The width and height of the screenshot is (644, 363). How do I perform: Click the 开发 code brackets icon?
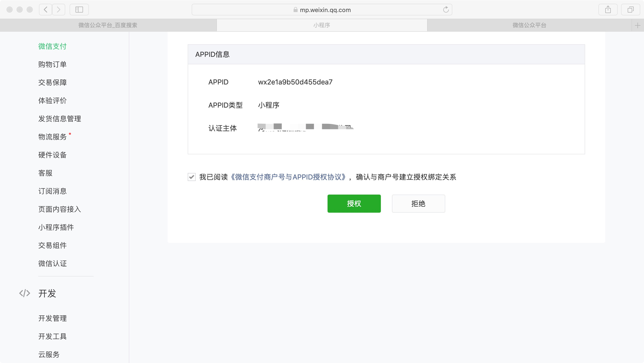click(x=25, y=293)
